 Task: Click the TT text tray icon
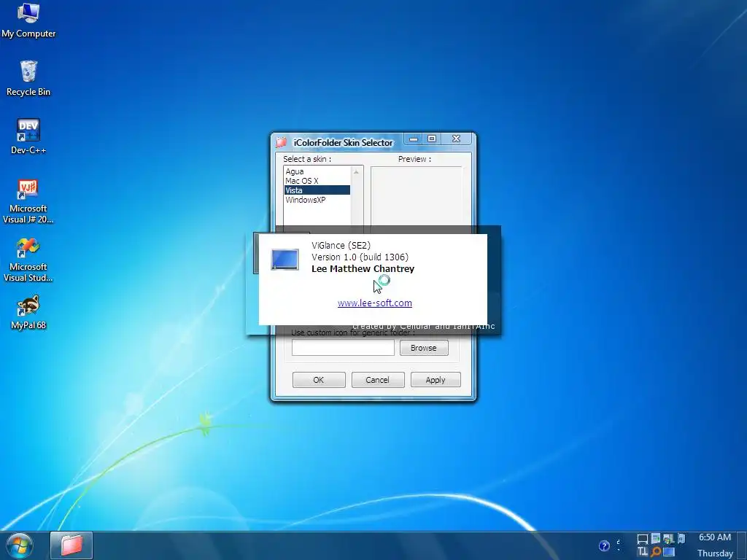click(x=642, y=552)
